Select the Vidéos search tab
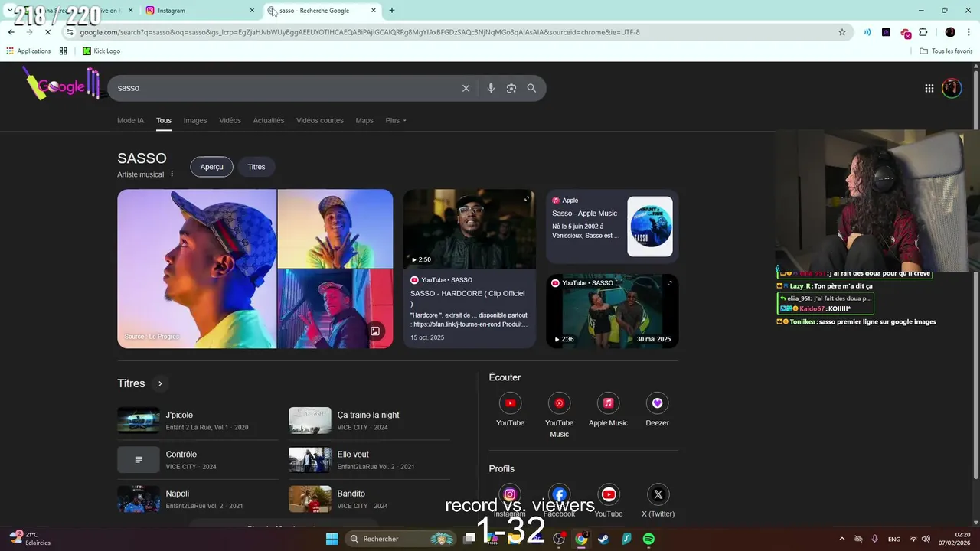 [230, 120]
